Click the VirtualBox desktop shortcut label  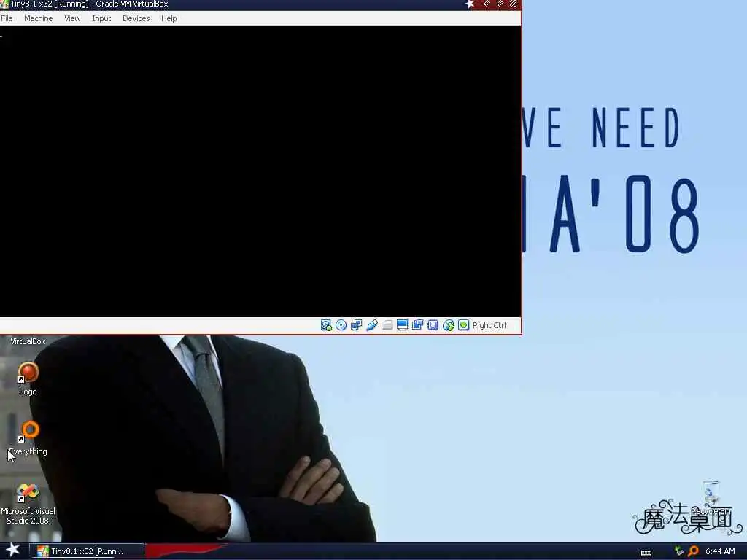(28, 341)
